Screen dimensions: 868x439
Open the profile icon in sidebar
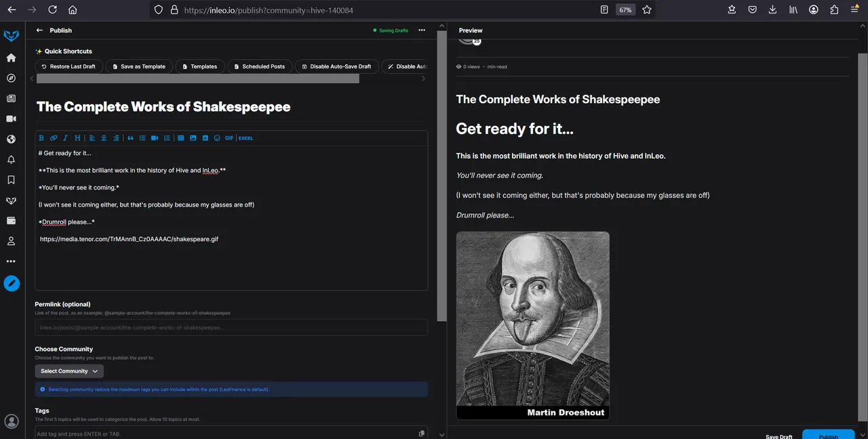[11, 241]
